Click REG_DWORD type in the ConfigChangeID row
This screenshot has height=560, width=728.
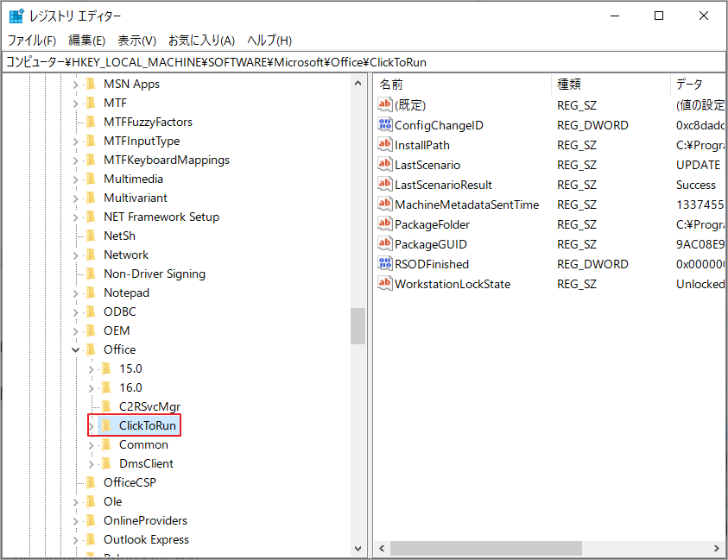point(592,125)
